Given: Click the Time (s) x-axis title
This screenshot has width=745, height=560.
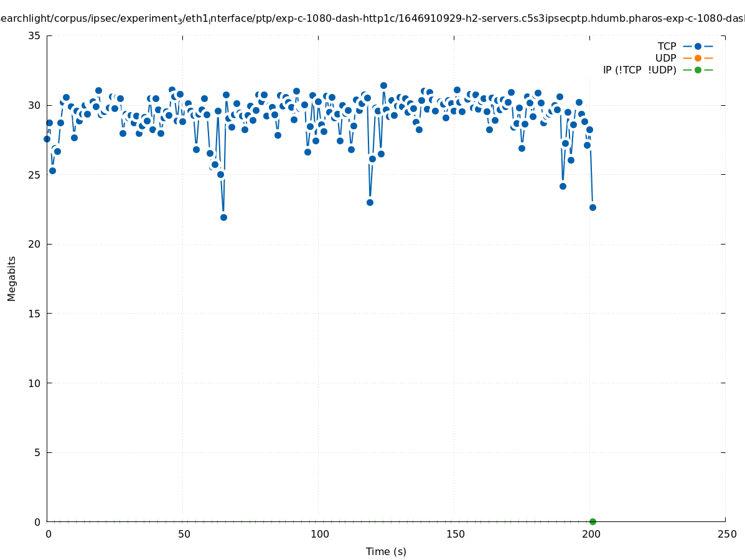Looking at the screenshot, I should pyautogui.click(x=386, y=551).
